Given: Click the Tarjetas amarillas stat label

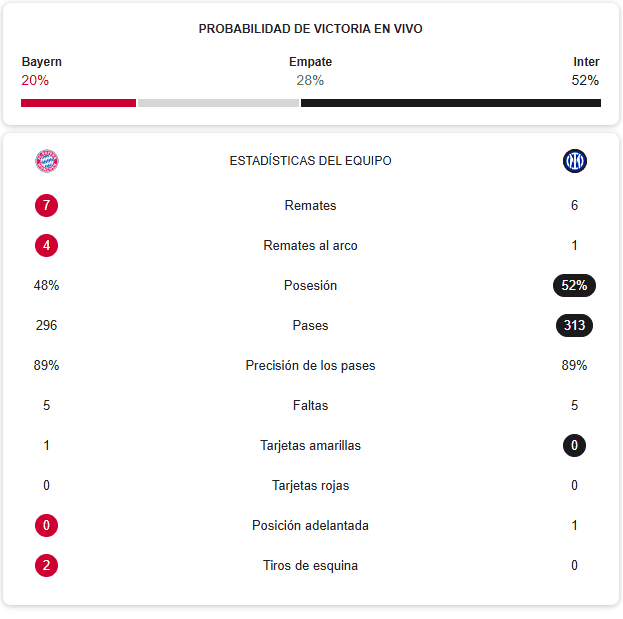Looking at the screenshot, I should tap(310, 446).
